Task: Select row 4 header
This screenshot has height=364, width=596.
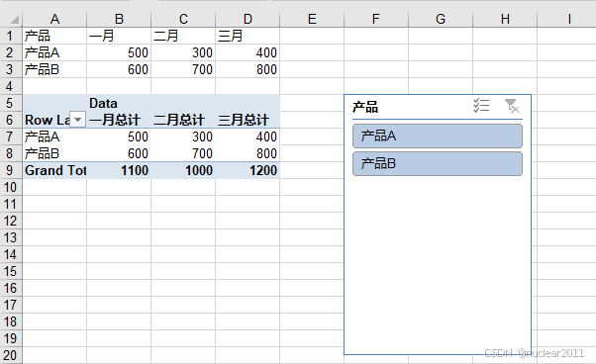Action: (11, 86)
